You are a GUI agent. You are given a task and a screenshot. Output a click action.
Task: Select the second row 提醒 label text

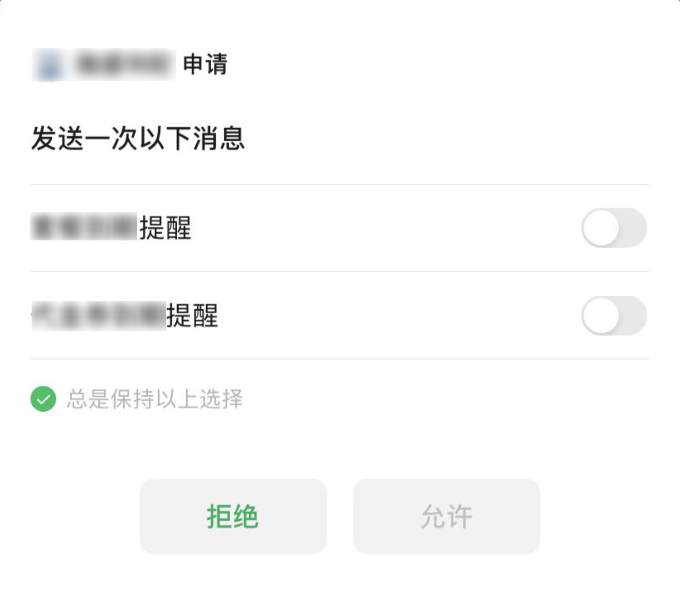(x=192, y=315)
